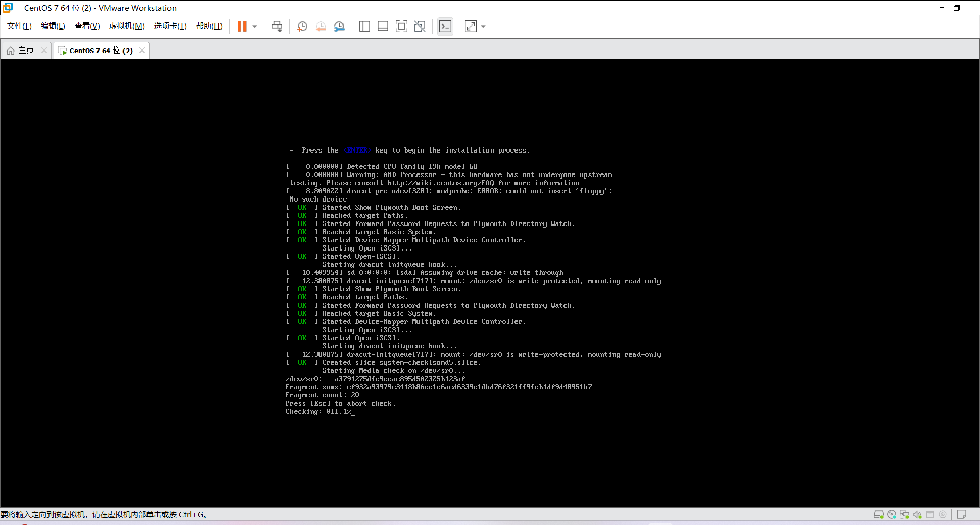Open the 帮助(H) menu
This screenshot has width=980, height=525.
(209, 26)
